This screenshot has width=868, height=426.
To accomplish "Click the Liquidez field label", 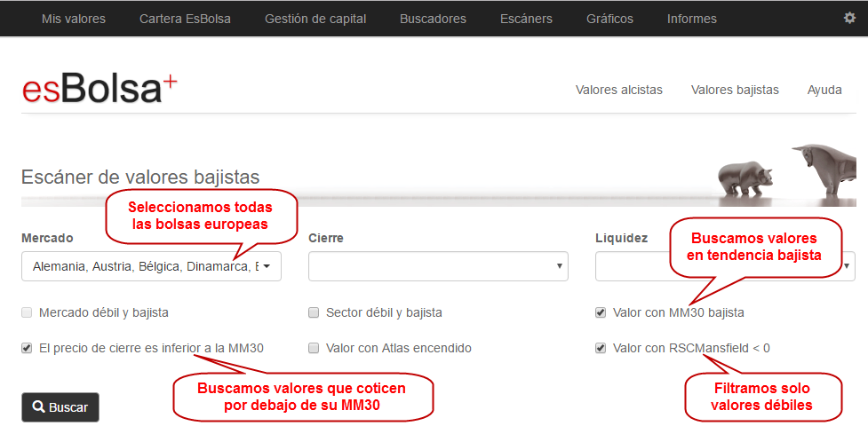I will [621, 238].
